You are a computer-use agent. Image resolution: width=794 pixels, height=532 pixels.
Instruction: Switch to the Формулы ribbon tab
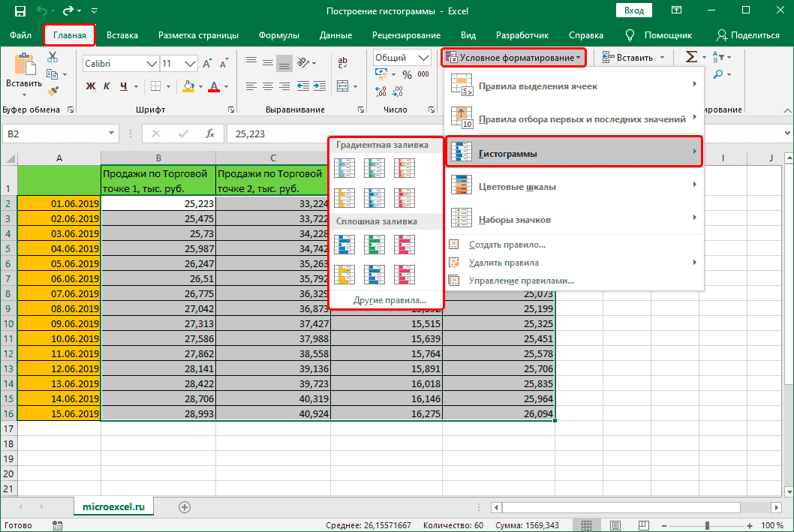click(x=278, y=35)
